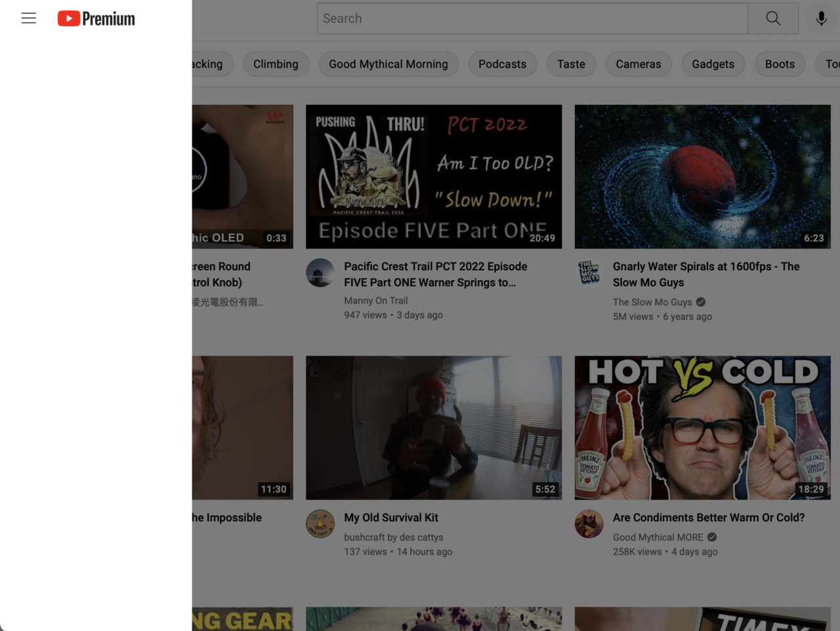This screenshot has height=631, width=840.
Task: Close the guide with the hamburger menu icon
Action: tap(29, 18)
